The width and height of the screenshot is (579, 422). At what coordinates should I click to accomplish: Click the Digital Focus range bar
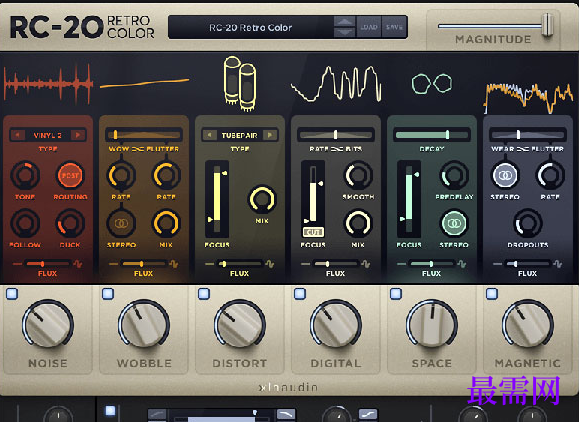coord(313,194)
